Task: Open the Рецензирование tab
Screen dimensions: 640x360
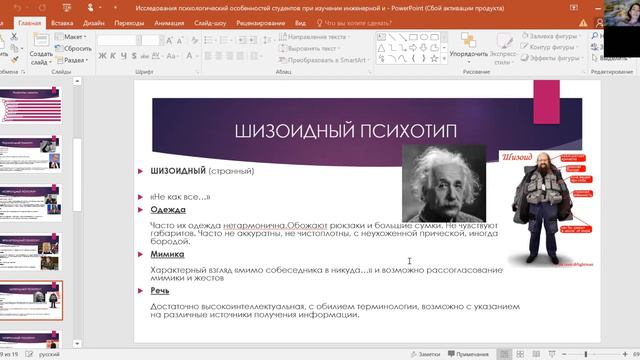Action: point(260,23)
